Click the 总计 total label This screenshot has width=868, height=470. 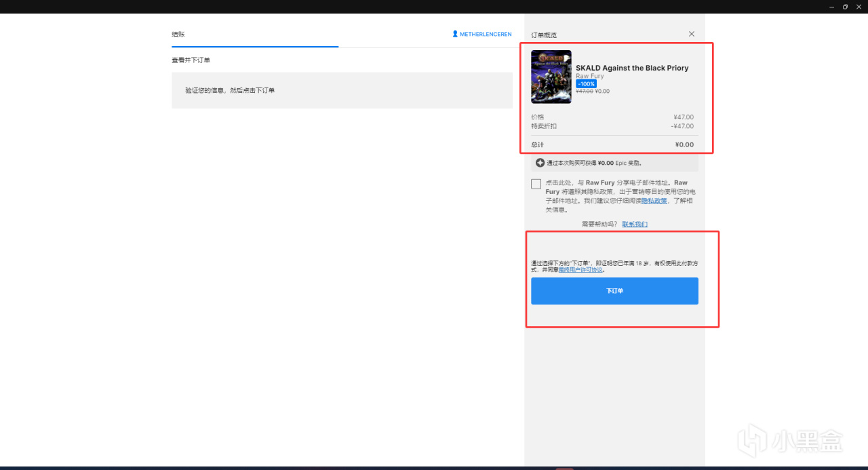click(x=537, y=145)
